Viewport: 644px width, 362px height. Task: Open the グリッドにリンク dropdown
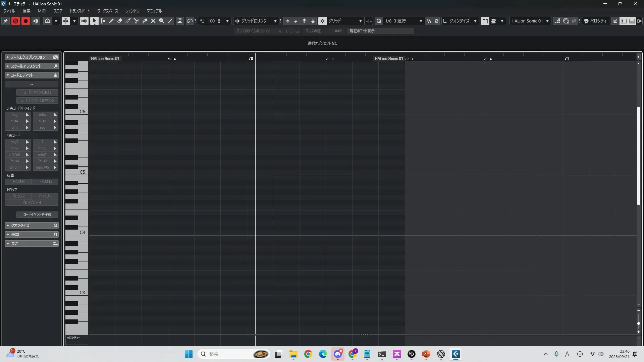coord(275,21)
